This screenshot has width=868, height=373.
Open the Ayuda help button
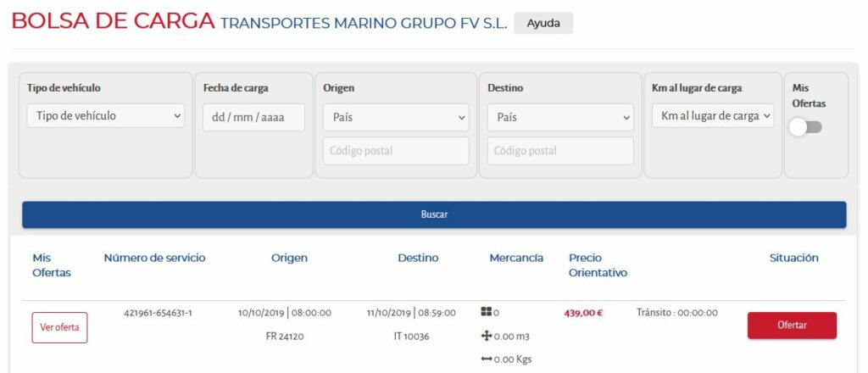[543, 23]
